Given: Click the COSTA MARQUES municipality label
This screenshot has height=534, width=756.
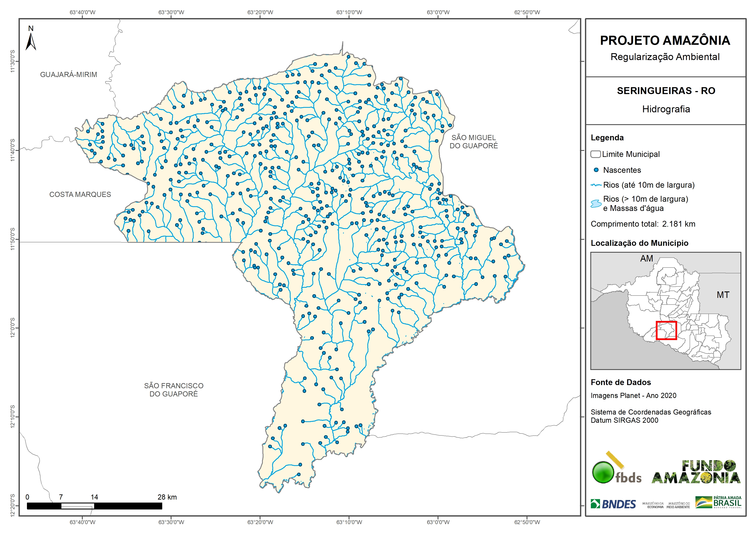Looking at the screenshot, I should coord(80,194).
